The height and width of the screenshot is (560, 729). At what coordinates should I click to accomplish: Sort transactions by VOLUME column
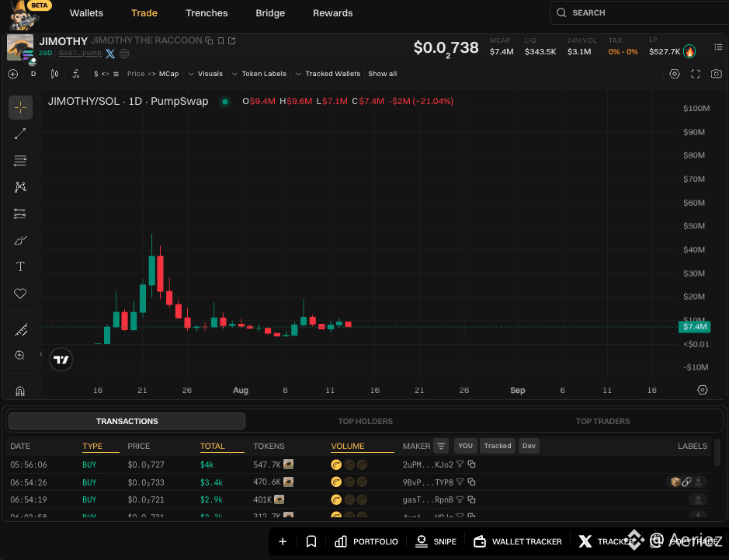(347, 446)
